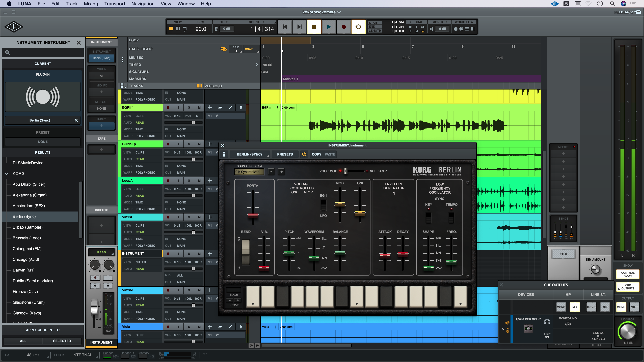Open the Apple menu
The image size is (644, 362).
tap(9, 4)
